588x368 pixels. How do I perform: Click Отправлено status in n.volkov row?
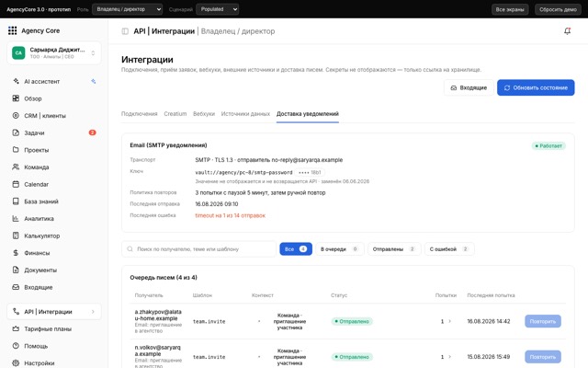click(352, 357)
